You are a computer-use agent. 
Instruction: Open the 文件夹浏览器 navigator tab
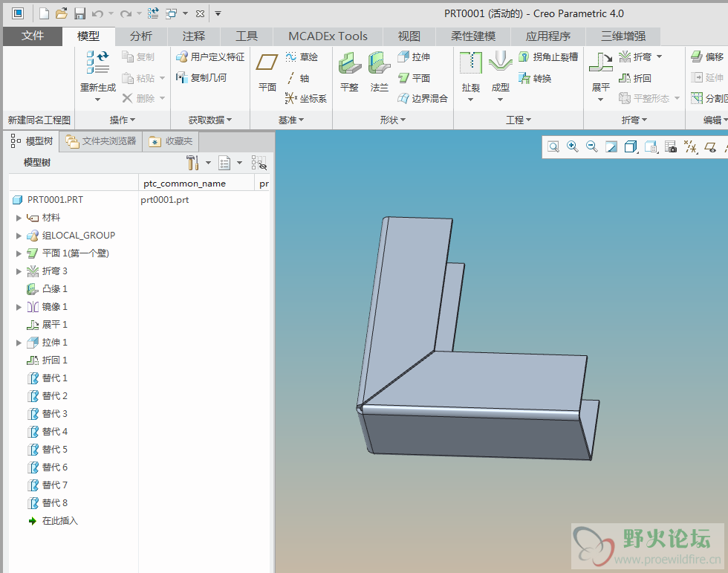(101, 141)
